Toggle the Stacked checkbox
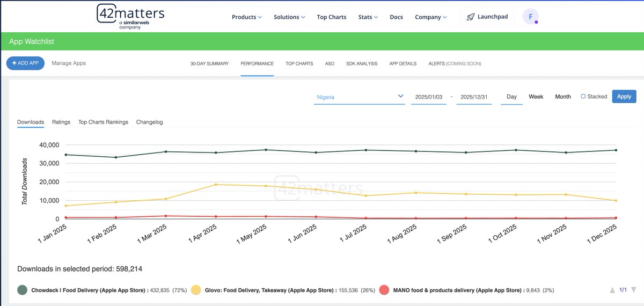 tap(583, 97)
